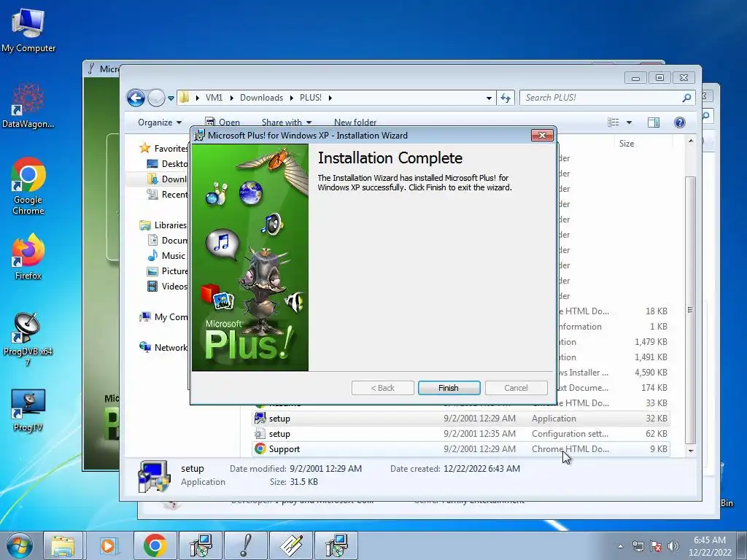Select Music library in navigation pane
This screenshot has width=747, height=560.
tap(166, 256)
